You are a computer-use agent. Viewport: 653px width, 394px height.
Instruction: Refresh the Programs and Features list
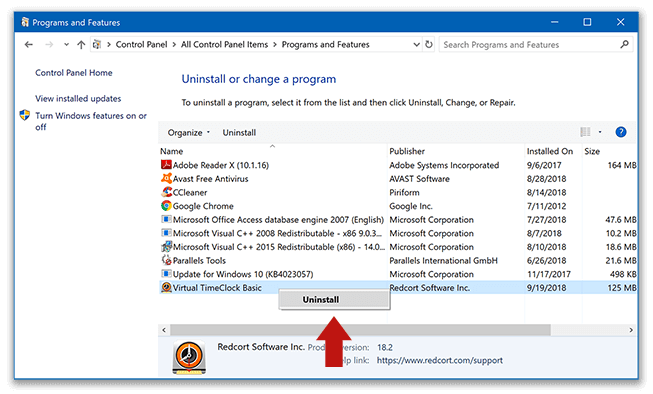429,44
